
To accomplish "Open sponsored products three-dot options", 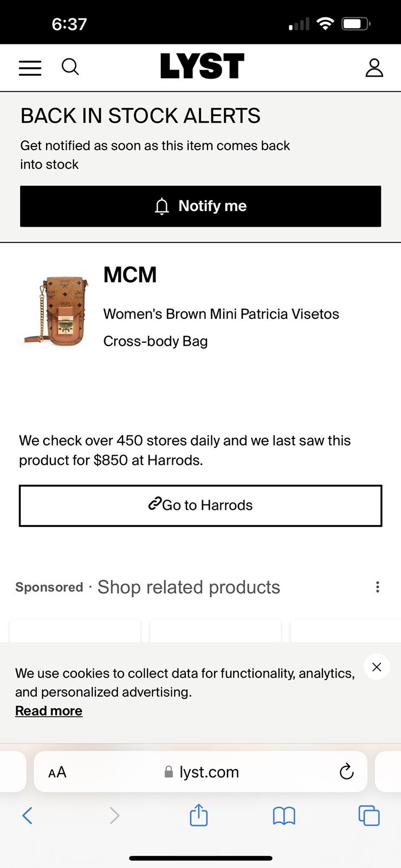I will 378,587.
